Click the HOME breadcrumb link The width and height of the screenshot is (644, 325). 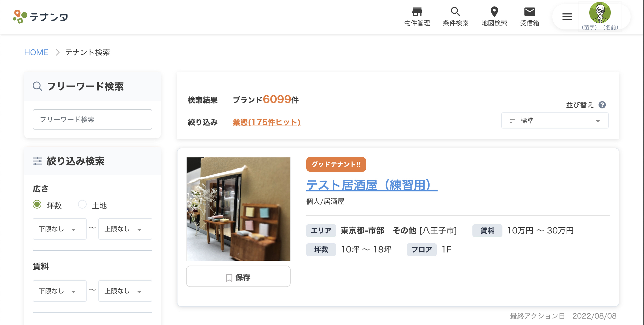[36, 52]
